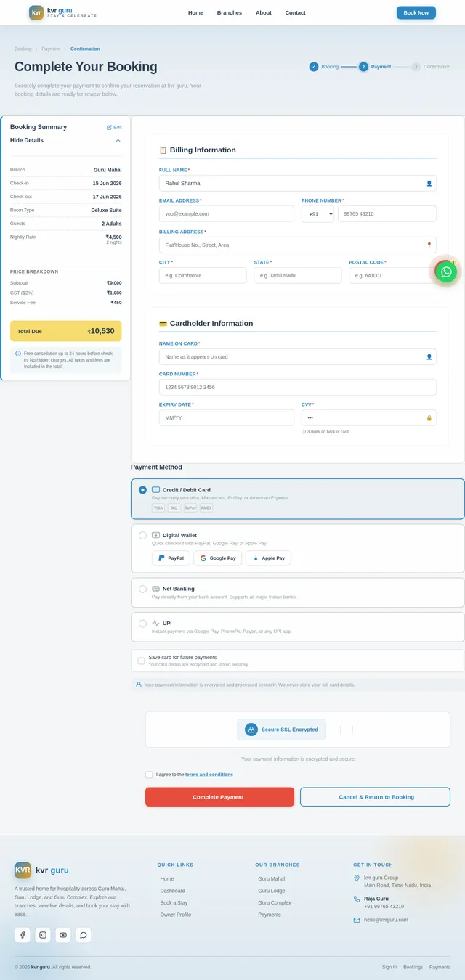Open Contact in top navigation
Screen dimensions: 465x980
[x=296, y=13]
